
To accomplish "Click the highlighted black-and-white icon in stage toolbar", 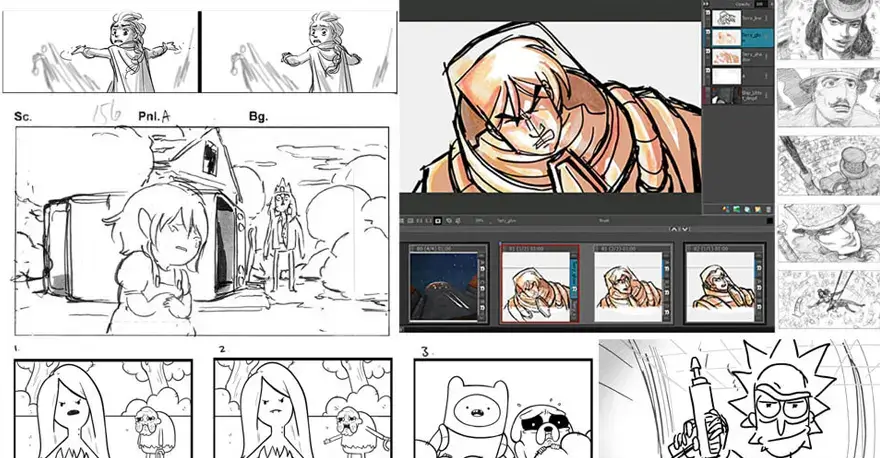I will (x=438, y=221).
